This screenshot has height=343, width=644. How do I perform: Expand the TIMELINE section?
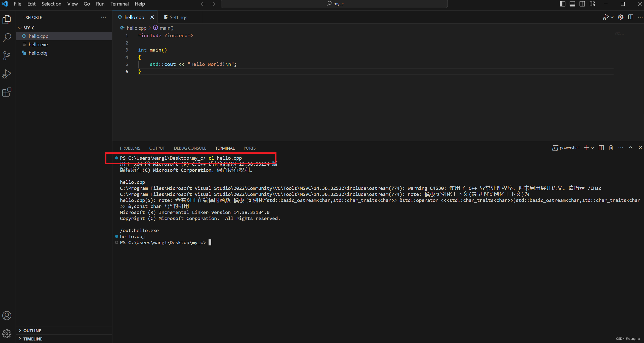pos(64,339)
